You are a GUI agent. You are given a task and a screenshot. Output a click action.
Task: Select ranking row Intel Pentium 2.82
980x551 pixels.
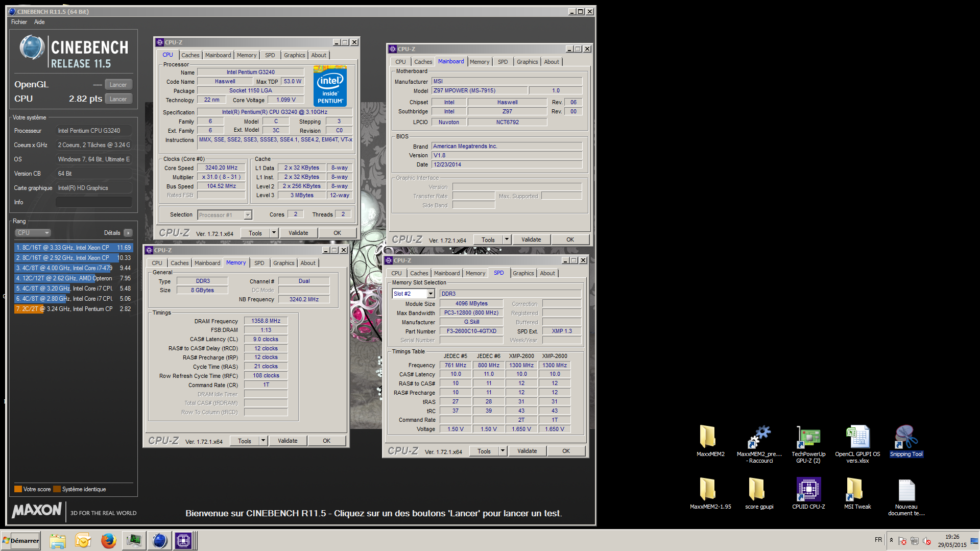74,309
